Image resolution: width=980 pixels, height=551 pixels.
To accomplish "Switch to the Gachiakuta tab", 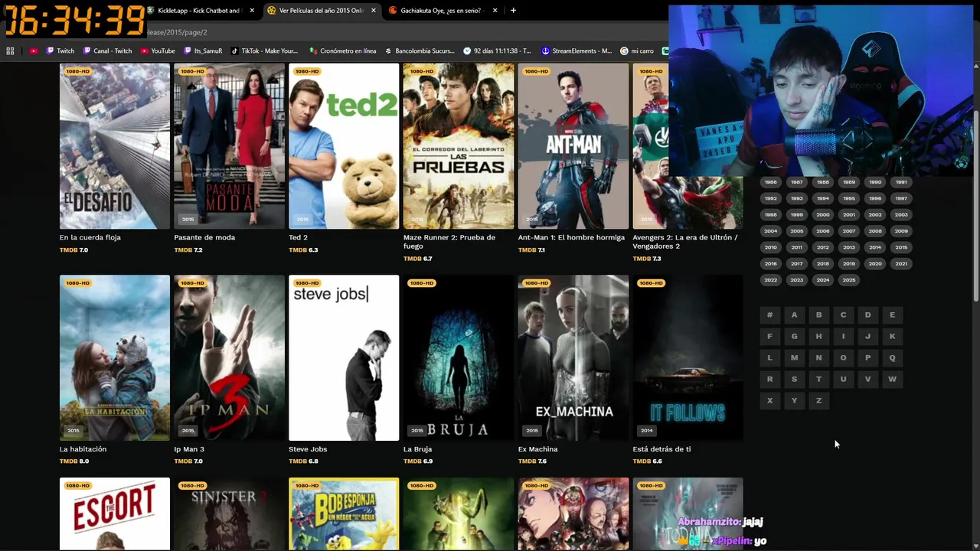I will click(443, 11).
